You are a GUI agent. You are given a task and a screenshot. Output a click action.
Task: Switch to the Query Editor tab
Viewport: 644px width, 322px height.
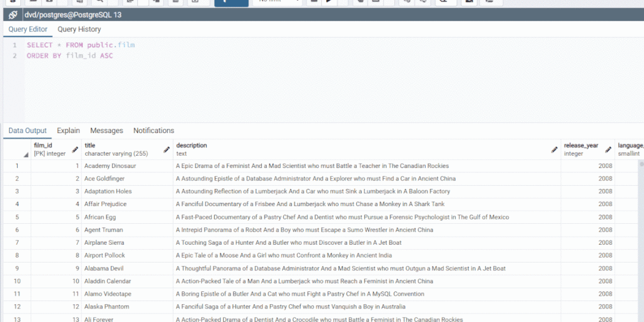click(28, 29)
